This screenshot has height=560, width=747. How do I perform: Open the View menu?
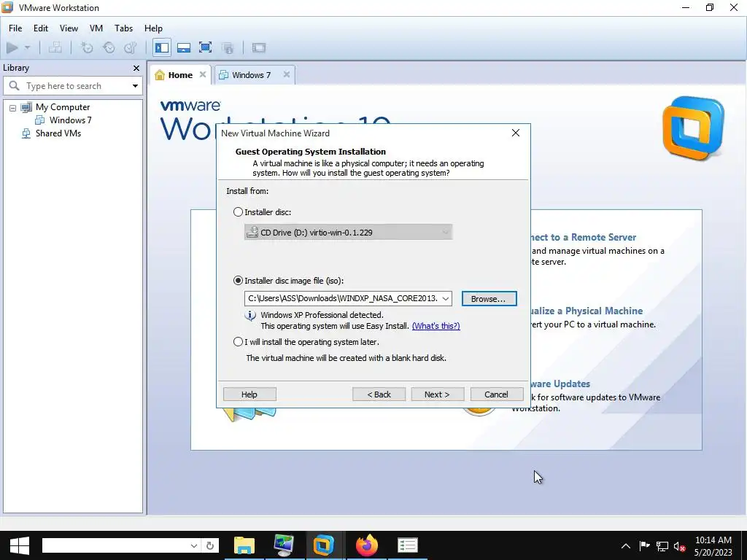pyautogui.click(x=69, y=28)
